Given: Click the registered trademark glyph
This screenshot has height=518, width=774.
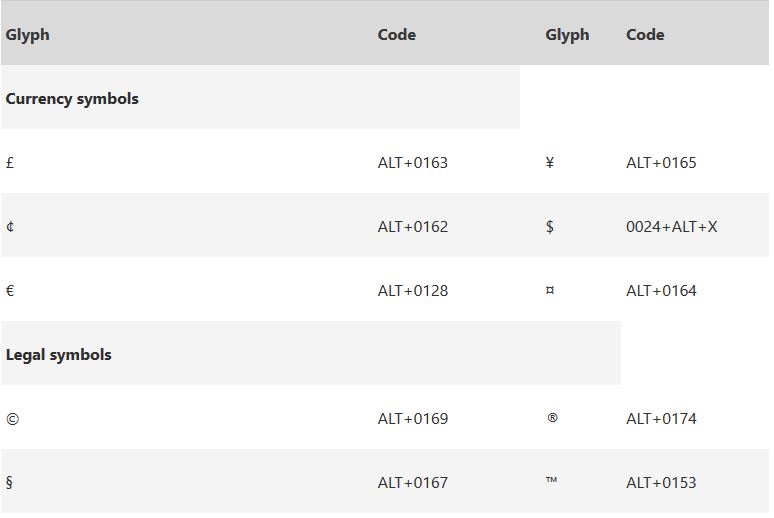Looking at the screenshot, I should (x=552, y=418).
